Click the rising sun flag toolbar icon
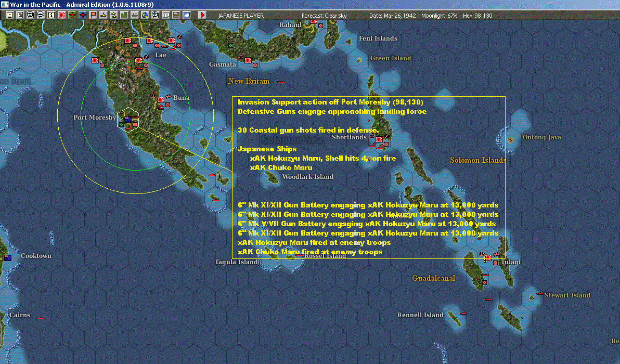The image size is (620, 364). click(62, 15)
